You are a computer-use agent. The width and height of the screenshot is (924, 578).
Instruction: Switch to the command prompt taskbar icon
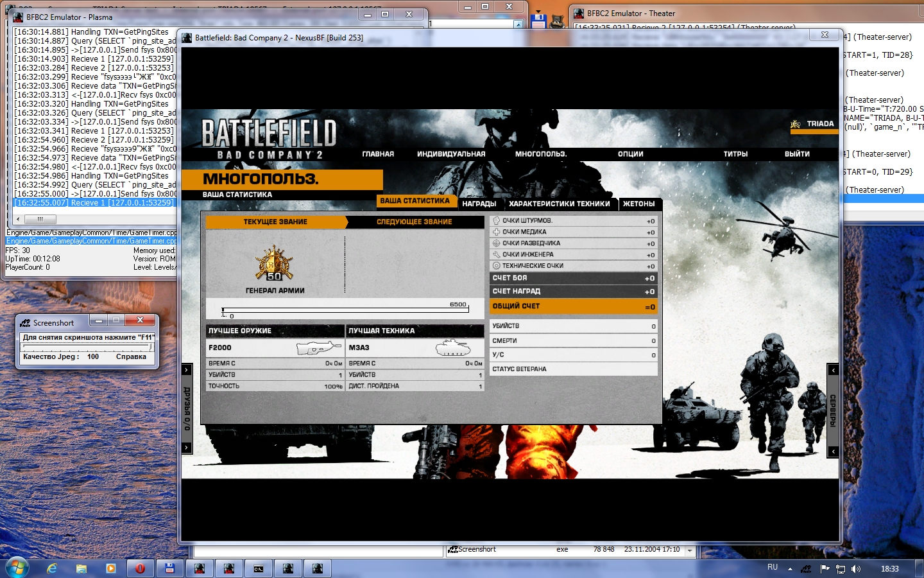pos(259,568)
